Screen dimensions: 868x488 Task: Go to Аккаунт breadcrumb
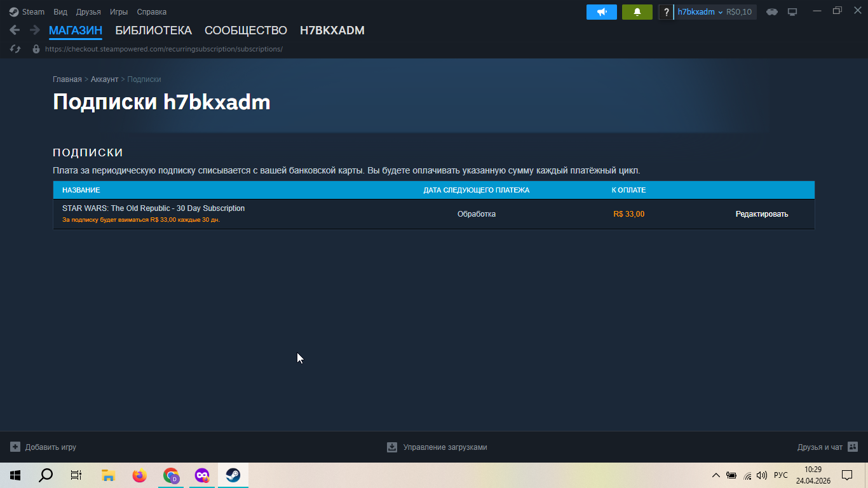(105, 79)
